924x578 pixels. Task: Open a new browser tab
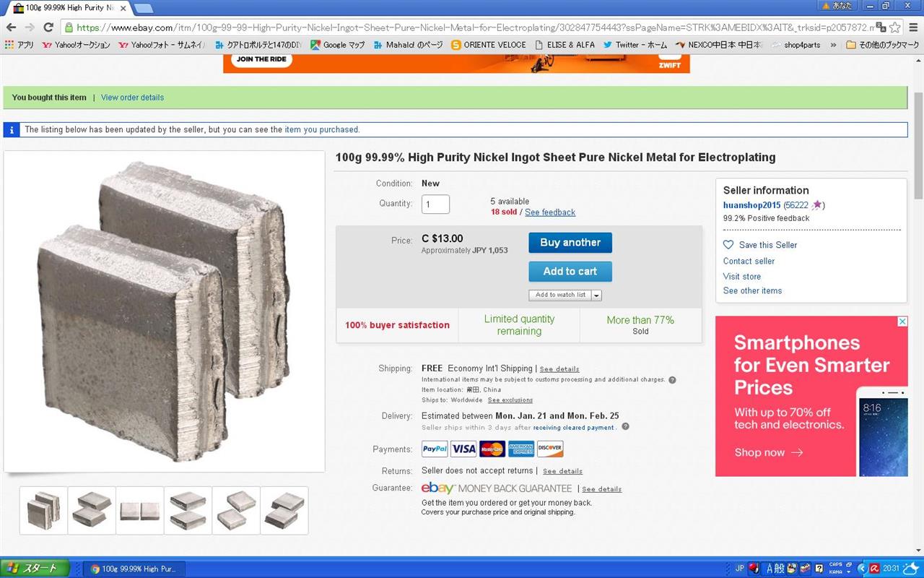pyautogui.click(x=143, y=8)
